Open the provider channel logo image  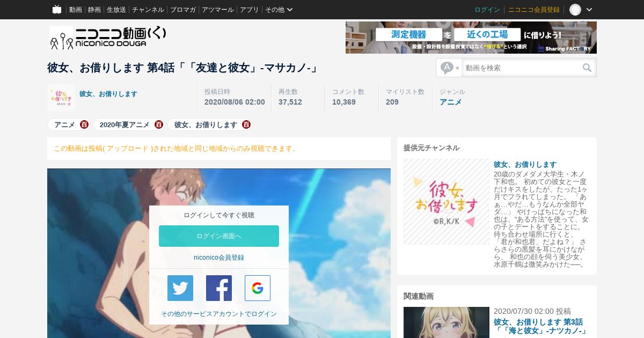pyautogui.click(x=447, y=202)
